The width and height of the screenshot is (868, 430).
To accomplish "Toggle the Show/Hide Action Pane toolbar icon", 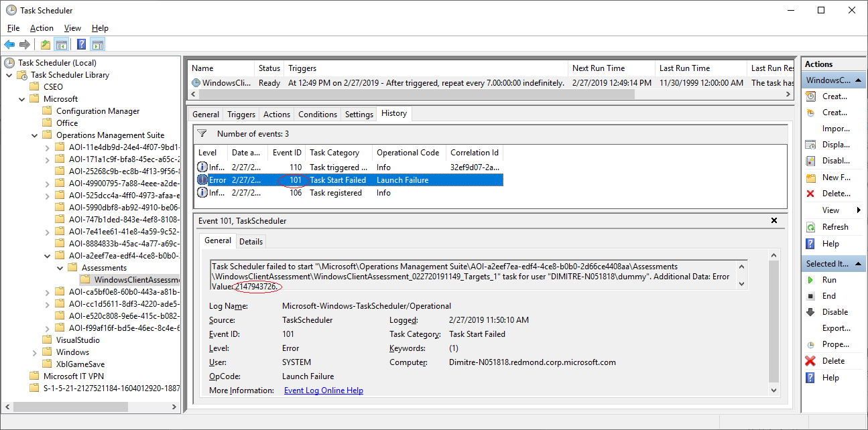I will 98,44.
